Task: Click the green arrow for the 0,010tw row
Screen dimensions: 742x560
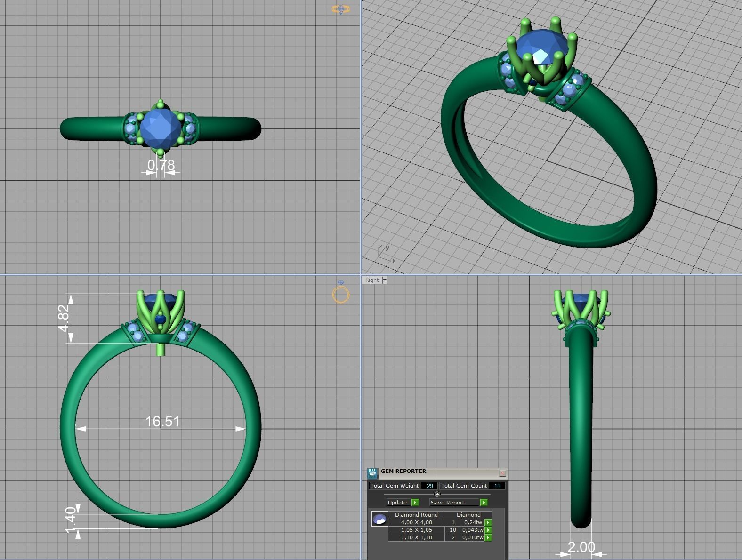Action: coord(488,537)
